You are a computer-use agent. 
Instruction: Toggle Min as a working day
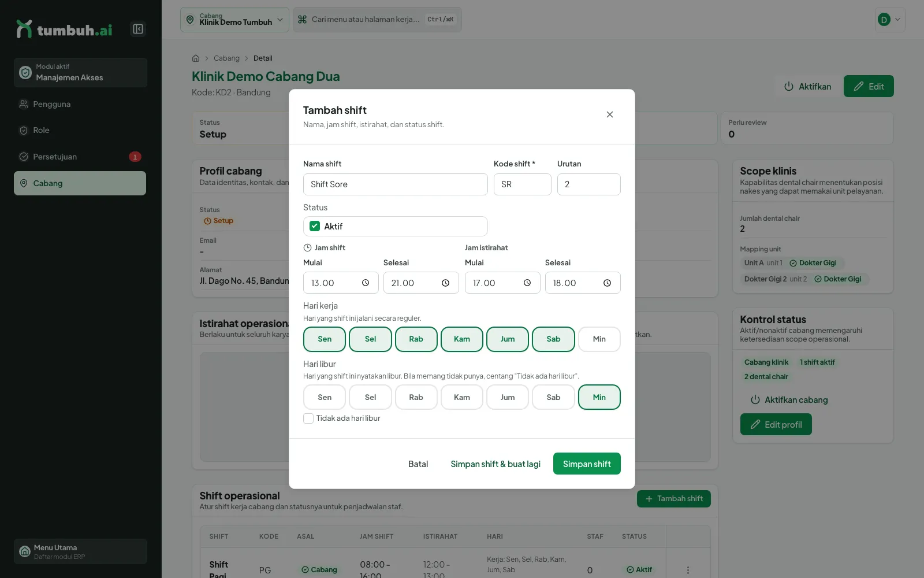[x=599, y=339]
